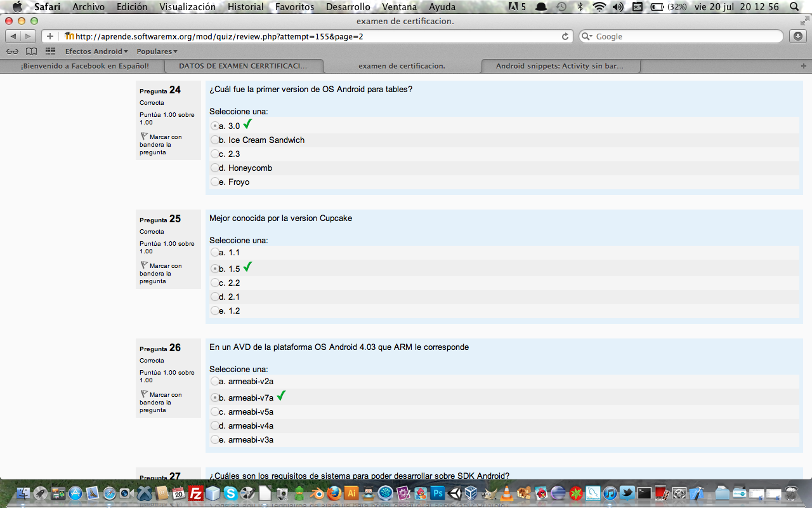Image resolution: width=812 pixels, height=508 pixels.
Task: Open the volume control in menu bar
Action: pos(618,7)
